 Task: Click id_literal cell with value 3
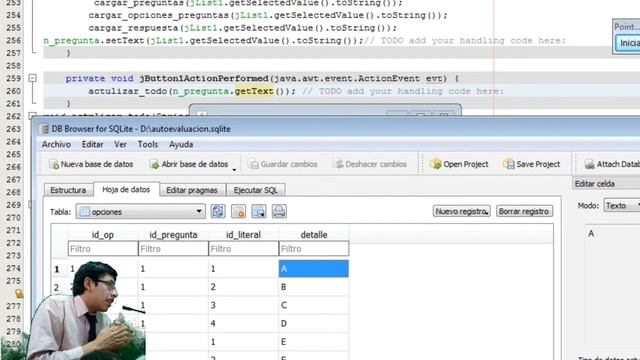tap(243, 305)
